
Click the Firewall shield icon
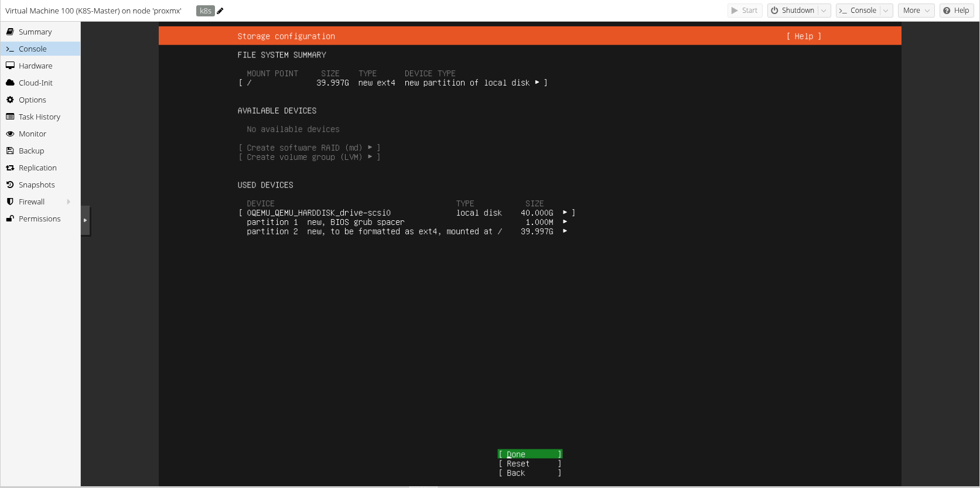10,202
